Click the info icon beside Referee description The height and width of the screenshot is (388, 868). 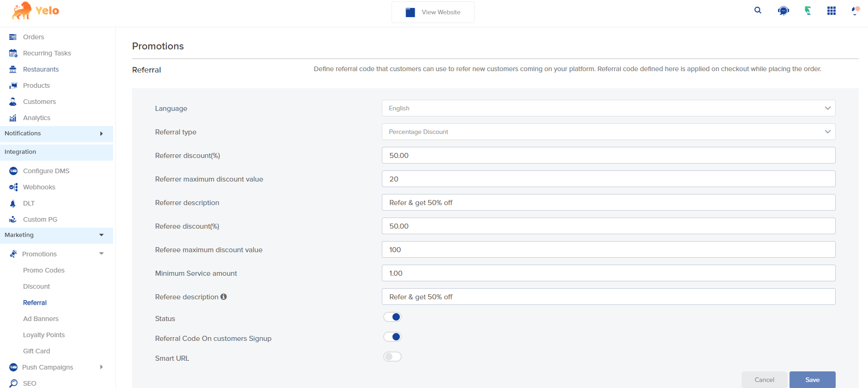[x=223, y=297]
